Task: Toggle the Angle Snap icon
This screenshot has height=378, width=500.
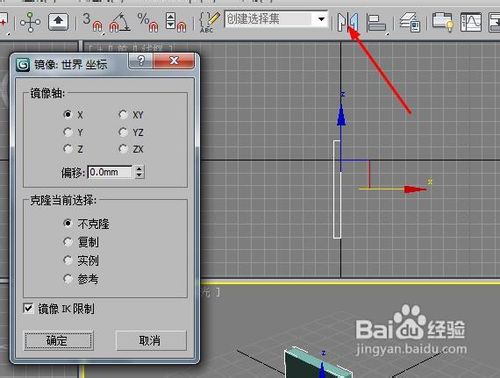Action: tap(120, 22)
